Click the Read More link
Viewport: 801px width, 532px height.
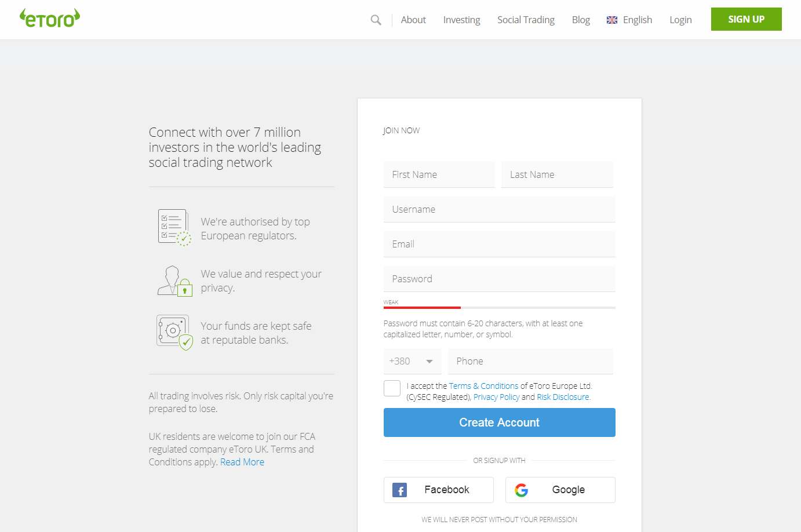click(242, 462)
